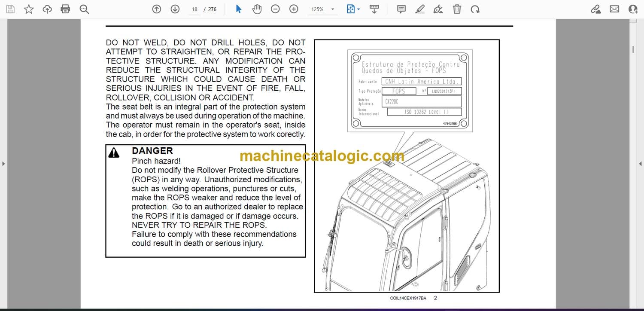The width and height of the screenshot is (644, 311).
Task: Send the file by email
Action: [614, 9]
